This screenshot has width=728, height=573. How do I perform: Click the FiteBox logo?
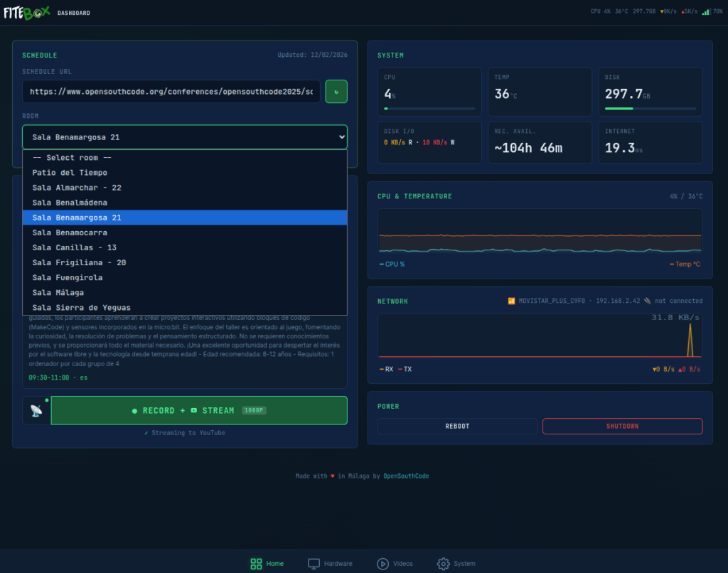27,12
